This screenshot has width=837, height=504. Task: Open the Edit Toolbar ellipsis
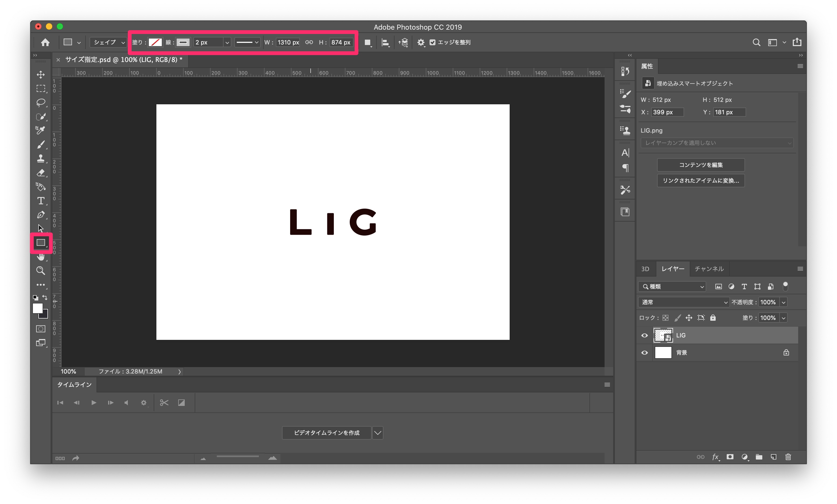pos(41,285)
